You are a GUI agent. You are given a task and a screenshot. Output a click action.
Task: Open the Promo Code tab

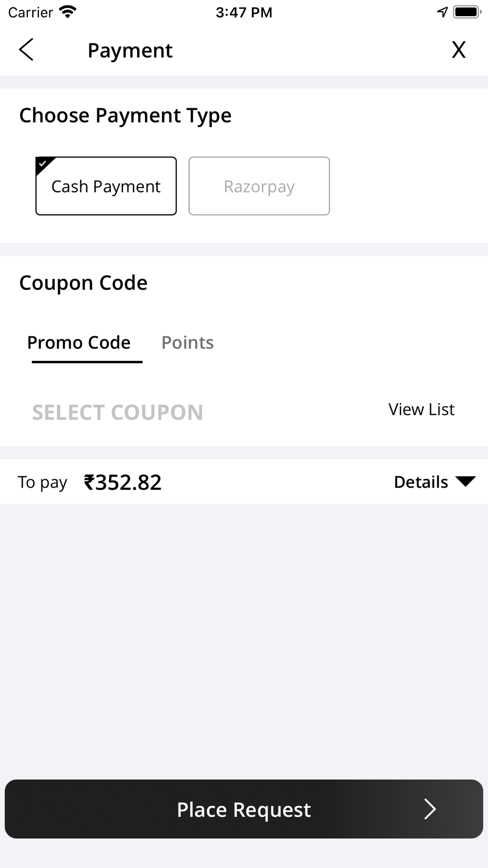pyautogui.click(x=79, y=343)
